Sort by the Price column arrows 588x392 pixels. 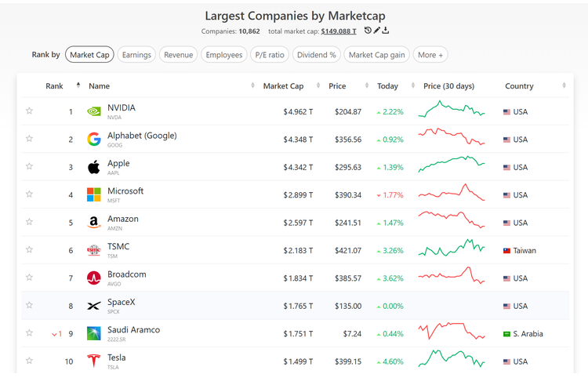coord(367,85)
